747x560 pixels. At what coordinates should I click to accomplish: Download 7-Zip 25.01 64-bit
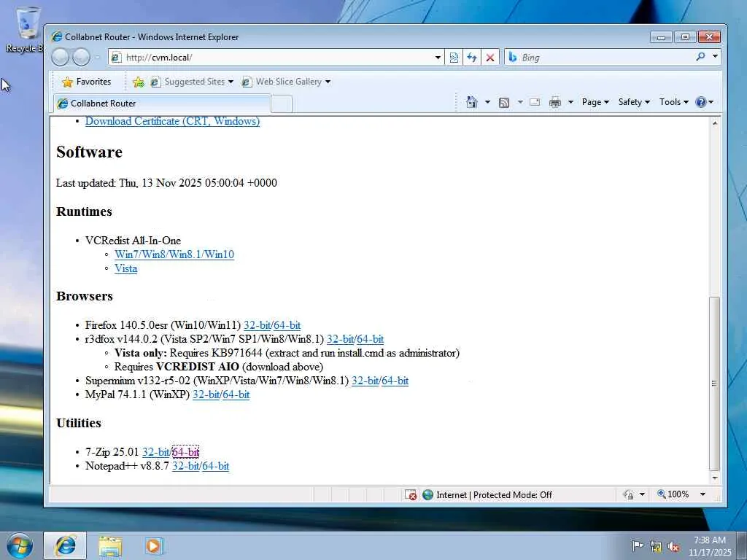[x=186, y=452]
